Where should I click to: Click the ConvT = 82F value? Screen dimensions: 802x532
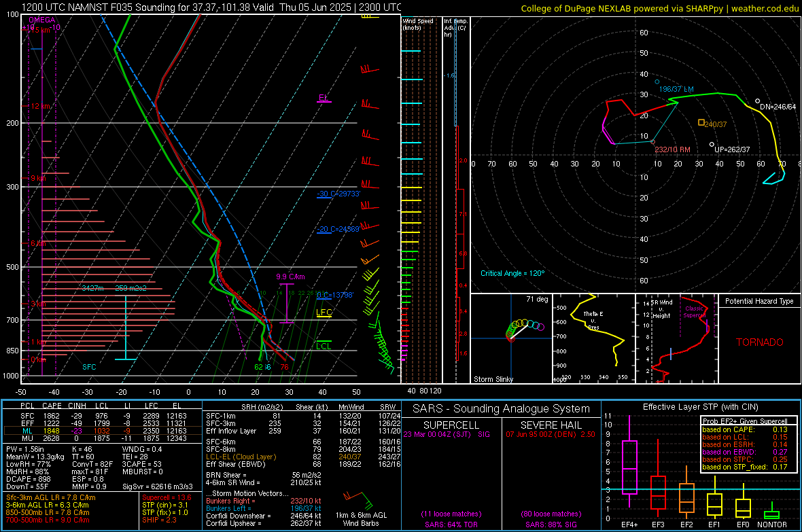[x=92, y=465]
